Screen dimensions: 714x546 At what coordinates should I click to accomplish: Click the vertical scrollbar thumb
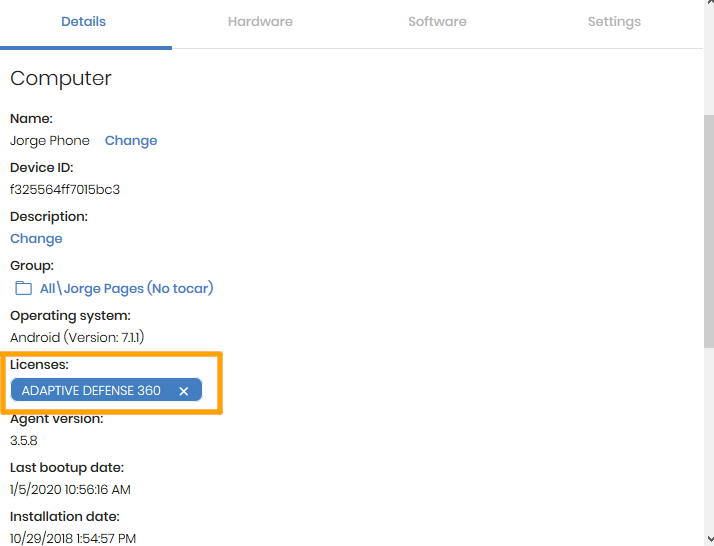(709, 231)
